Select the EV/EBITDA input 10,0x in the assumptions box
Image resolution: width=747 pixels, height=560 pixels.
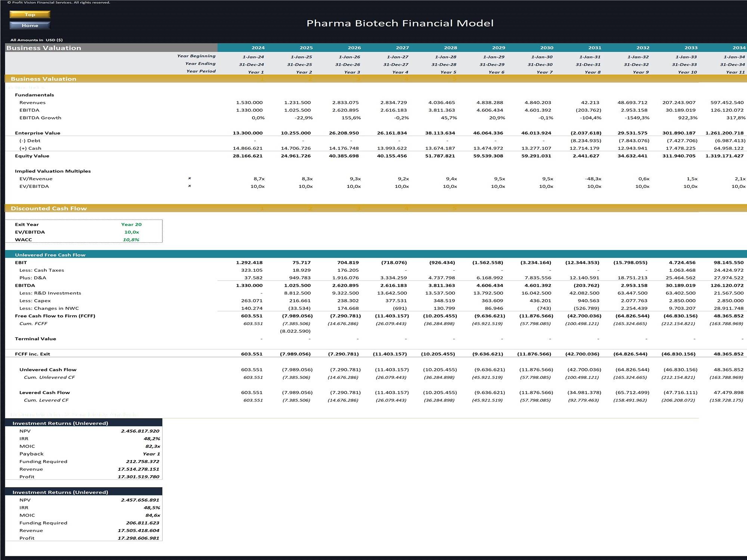pyautogui.click(x=131, y=232)
